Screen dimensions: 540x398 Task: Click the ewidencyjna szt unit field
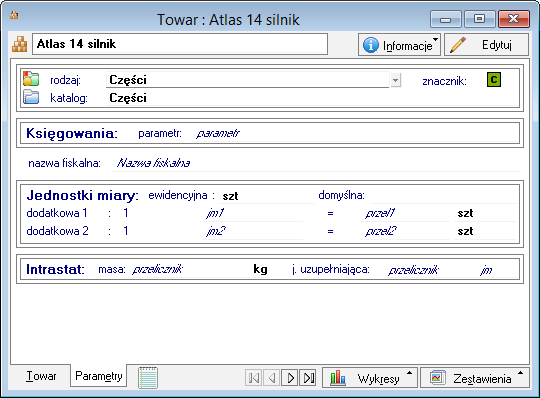click(x=267, y=196)
